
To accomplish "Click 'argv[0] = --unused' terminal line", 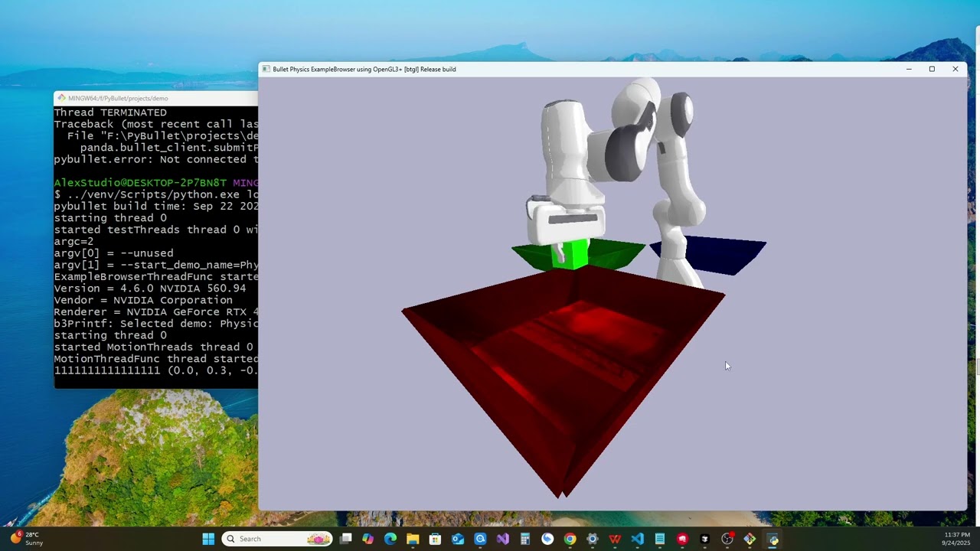I will pos(113,253).
